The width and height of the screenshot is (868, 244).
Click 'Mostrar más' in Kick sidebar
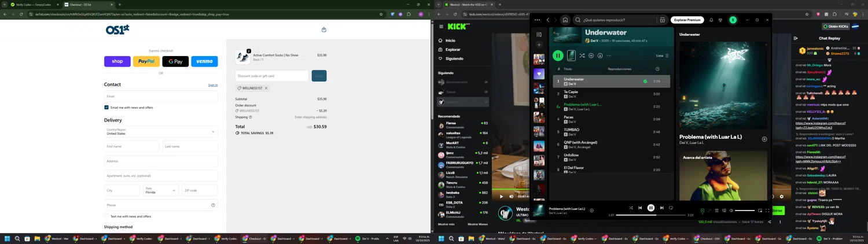tap(446, 224)
